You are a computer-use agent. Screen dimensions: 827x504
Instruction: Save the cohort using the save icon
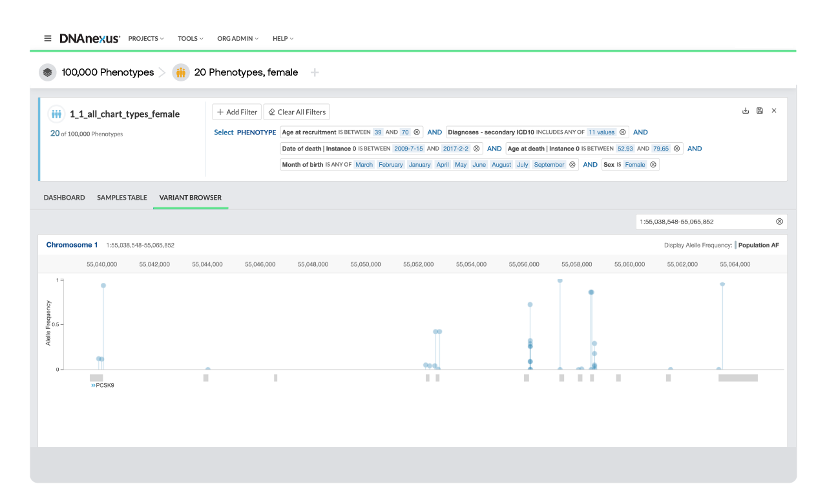click(x=760, y=110)
